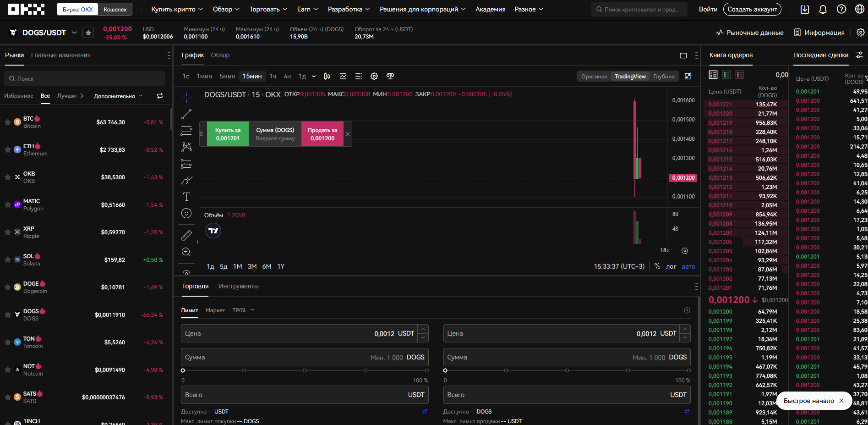
Task: Open the help question-mark icon
Action: click(x=841, y=9)
